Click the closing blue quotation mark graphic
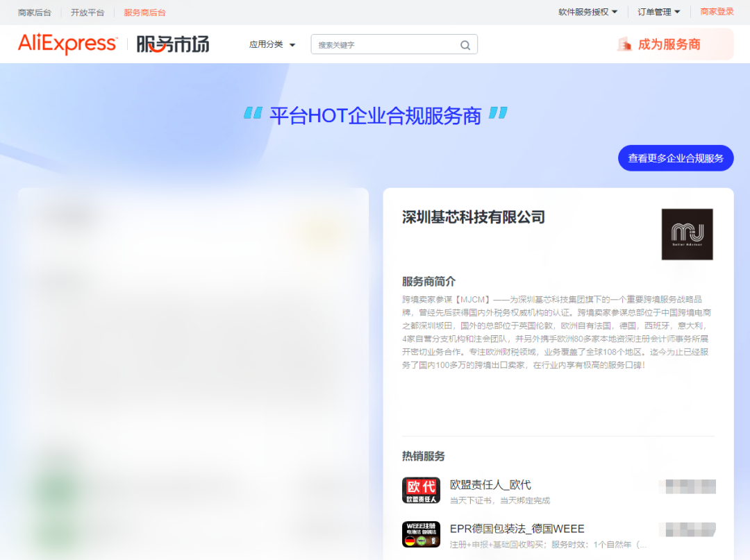The height and width of the screenshot is (560, 750). click(x=497, y=114)
